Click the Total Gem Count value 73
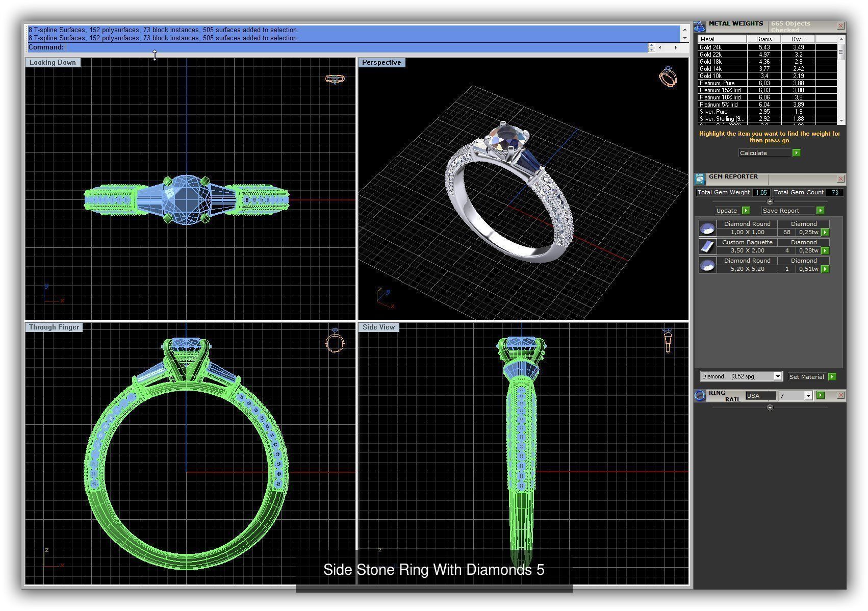The width and height of the screenshot is (868, 611). click(x=835, y=192)
